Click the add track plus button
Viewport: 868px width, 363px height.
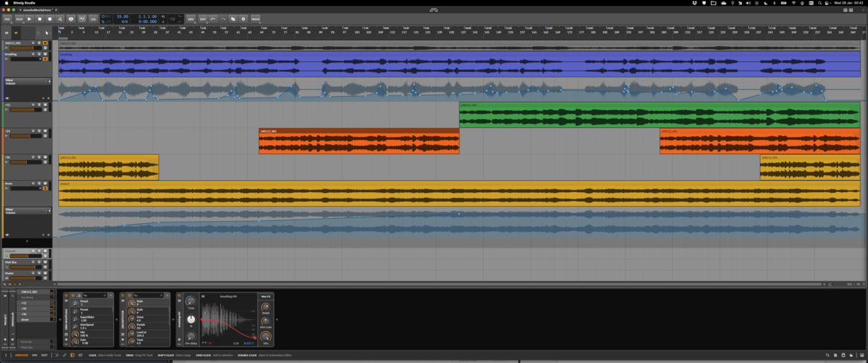(28, 241)
